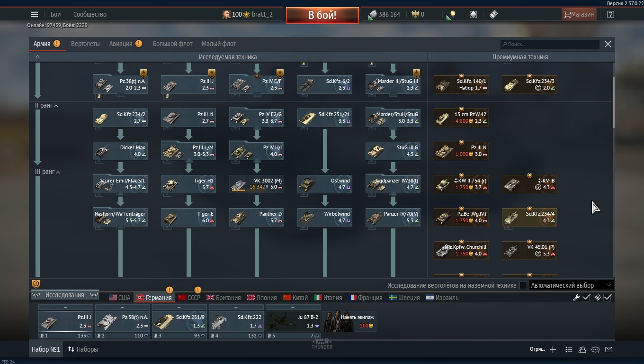644x364 pixels.
Task: Open the Наборы presets button
Action: 83,349
